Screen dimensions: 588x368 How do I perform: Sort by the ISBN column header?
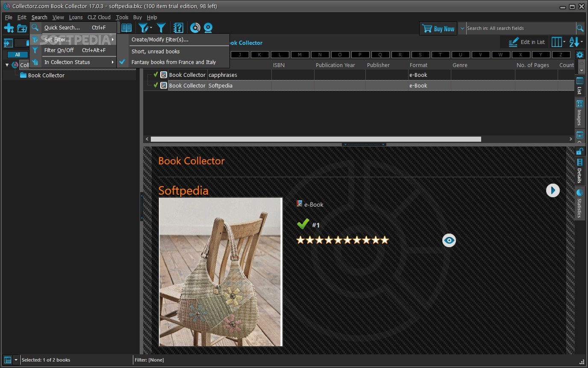(x=293, y=65)
